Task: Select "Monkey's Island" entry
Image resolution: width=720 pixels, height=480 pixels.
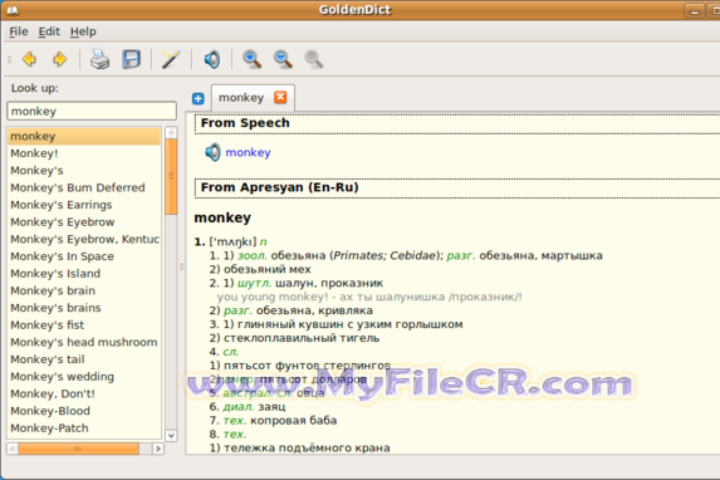Action: 84,273
